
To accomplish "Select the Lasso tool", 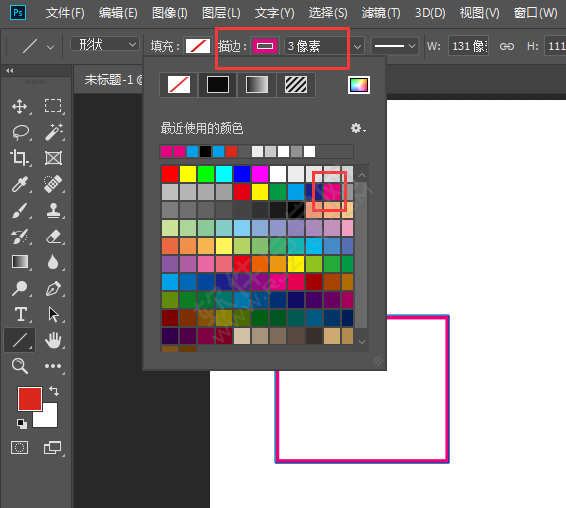I will (x=20, y=133).
